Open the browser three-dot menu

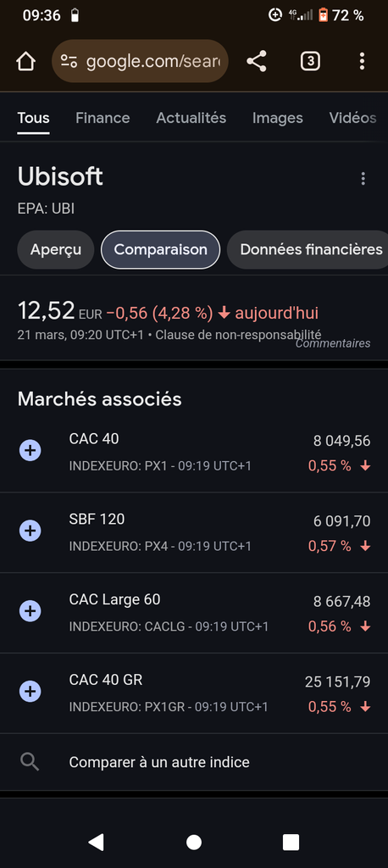[x=362, y=61]
